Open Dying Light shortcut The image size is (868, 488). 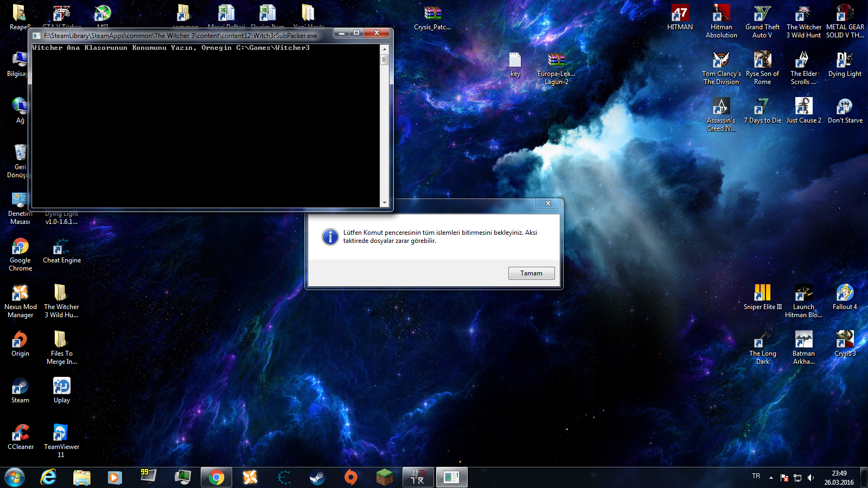click(x=845, y=64)
